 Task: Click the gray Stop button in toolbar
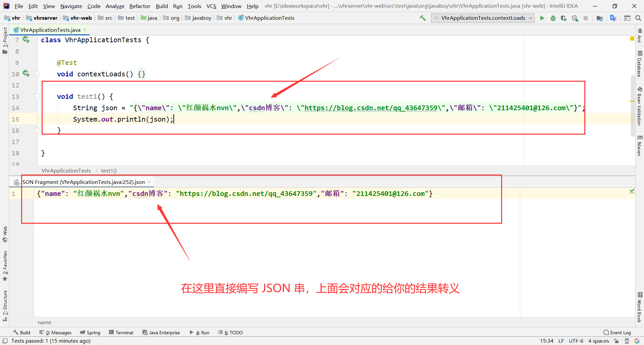(586, 18)
